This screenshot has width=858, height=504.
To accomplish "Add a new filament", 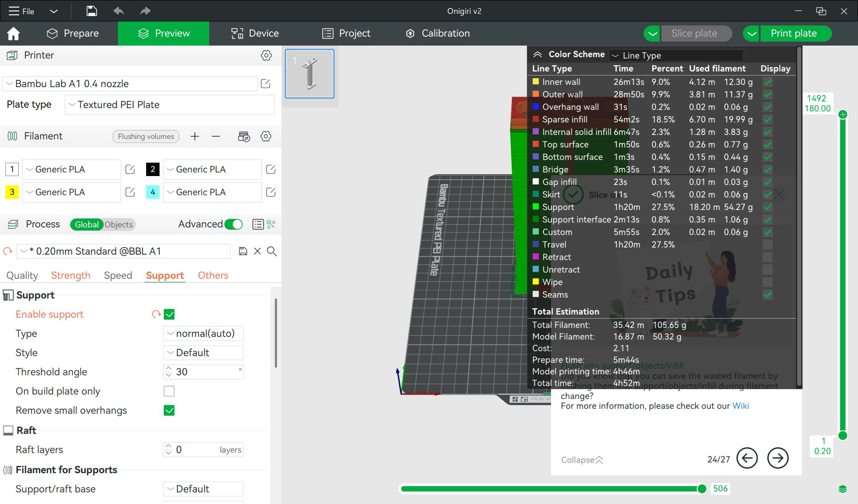I will pyautogui.click(x=194, y=136).
